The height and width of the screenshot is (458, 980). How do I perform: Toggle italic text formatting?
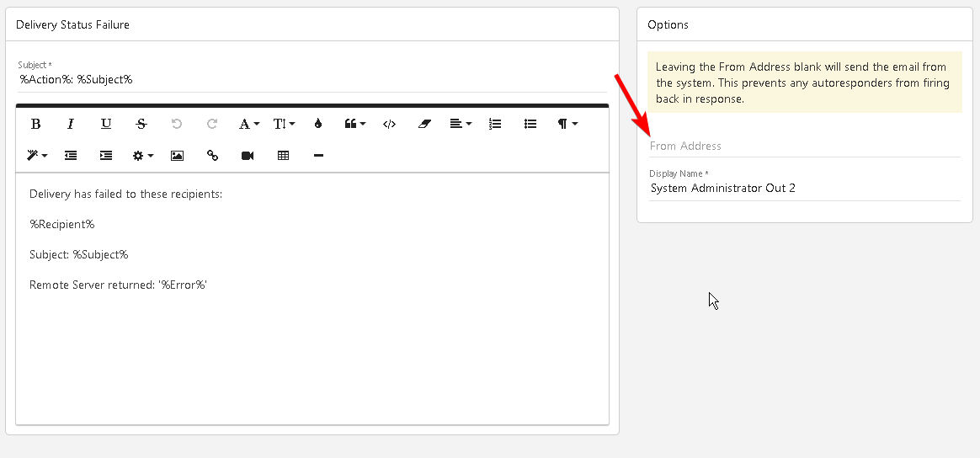[71, 124]
